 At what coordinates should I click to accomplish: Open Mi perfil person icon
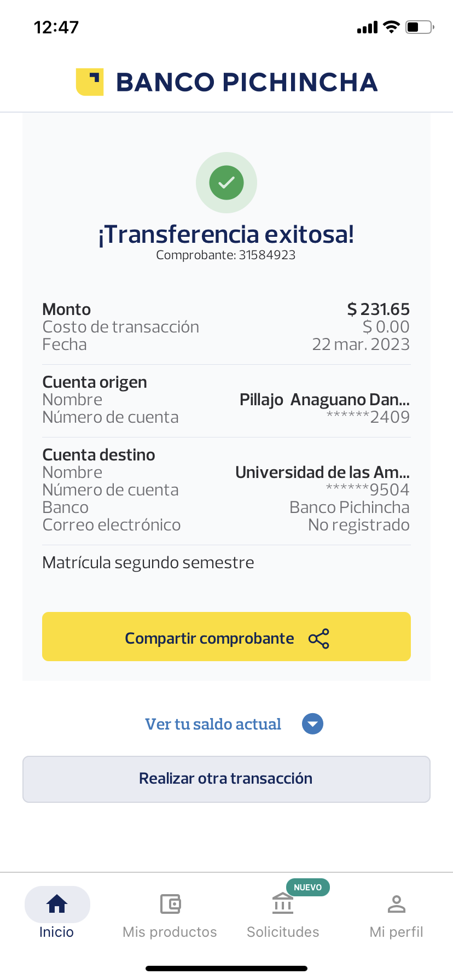pyautogui.click(x=396, y=904)
